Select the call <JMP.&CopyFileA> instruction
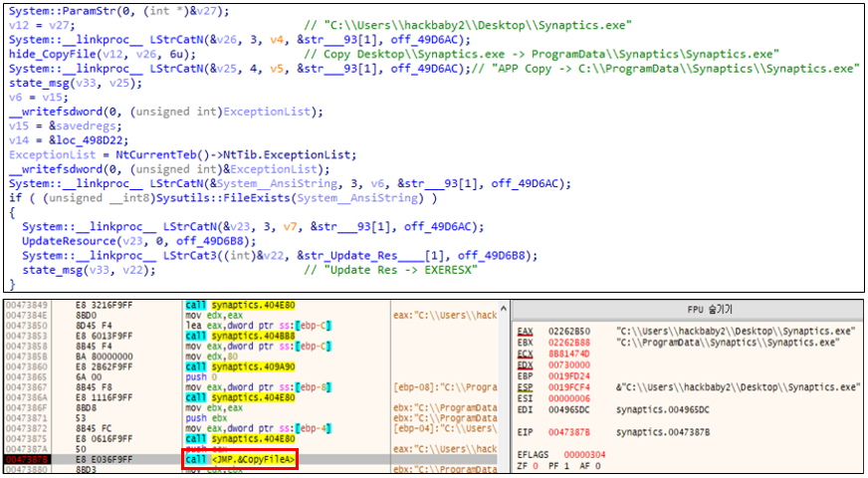 point(240,460)
